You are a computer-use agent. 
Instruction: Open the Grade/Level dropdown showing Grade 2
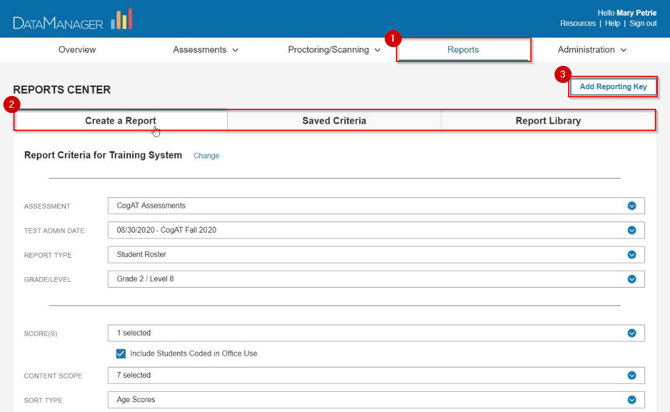pyautogui.click(x=376, y=279)
